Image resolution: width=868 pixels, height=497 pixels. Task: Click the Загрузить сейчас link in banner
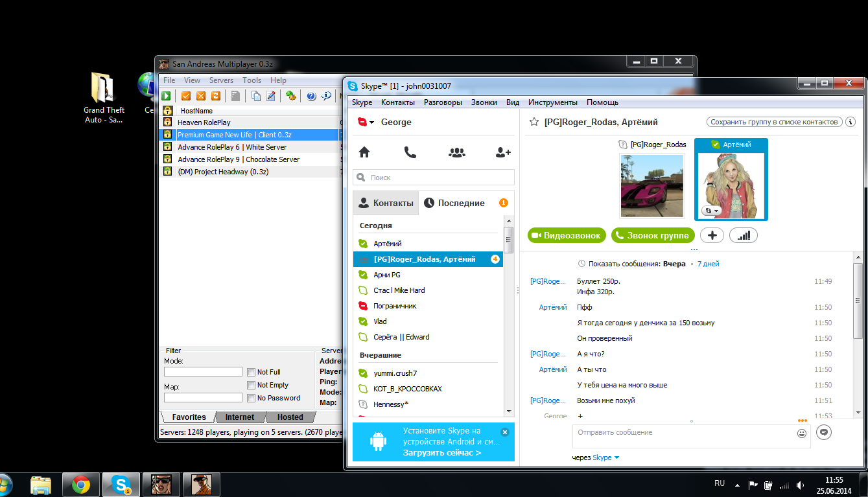[442, 452]
